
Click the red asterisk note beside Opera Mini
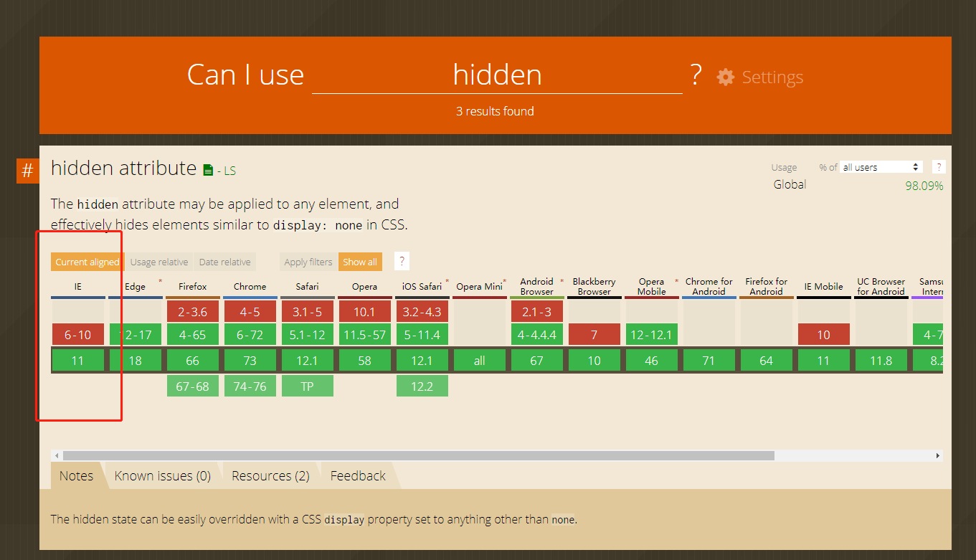tap(504, 281)
